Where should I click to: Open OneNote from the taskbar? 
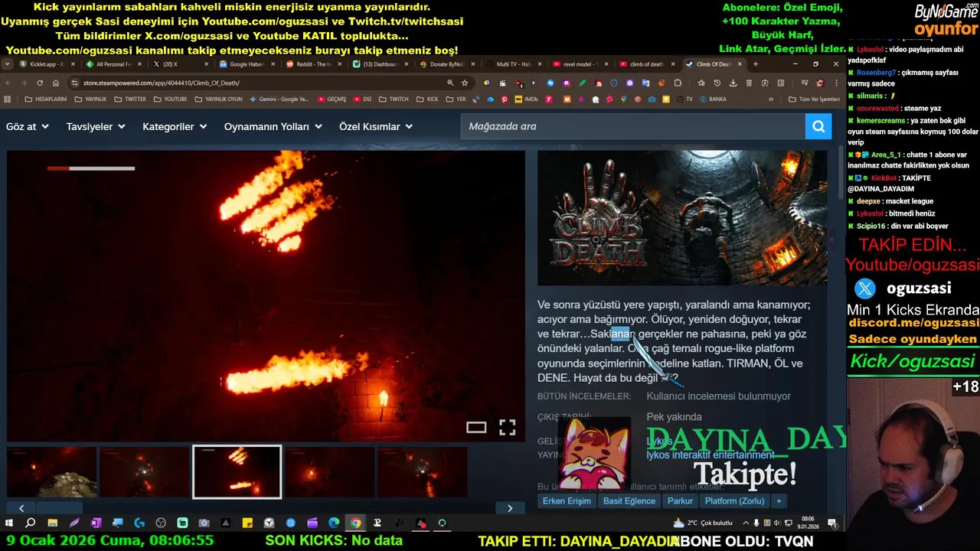pyautogui.click(x=96, y=523)
